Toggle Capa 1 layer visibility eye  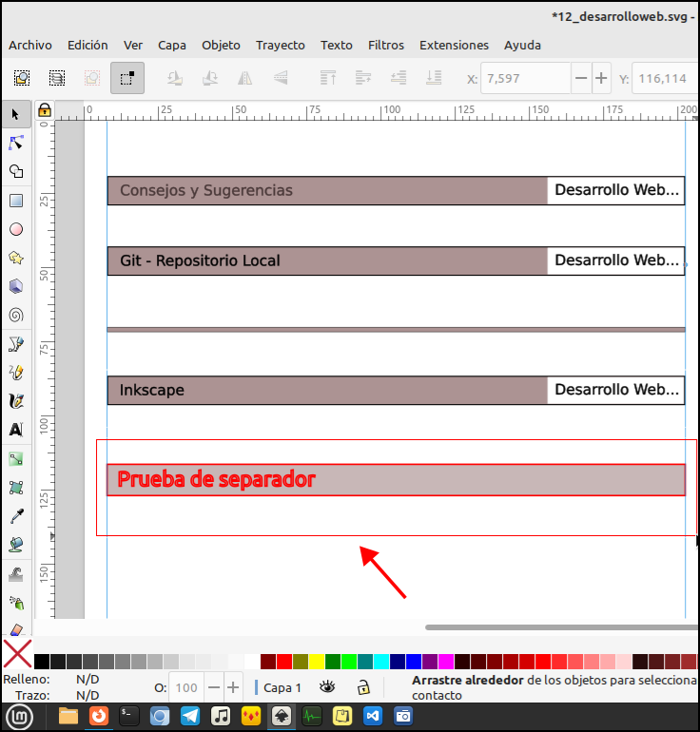pyautogui.click(x=327, y=687)
